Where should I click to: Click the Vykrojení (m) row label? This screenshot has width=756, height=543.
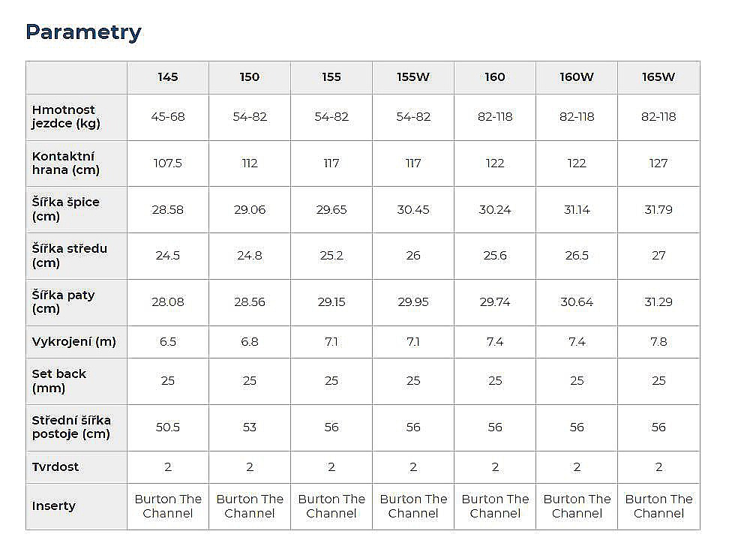click(74, 342)
